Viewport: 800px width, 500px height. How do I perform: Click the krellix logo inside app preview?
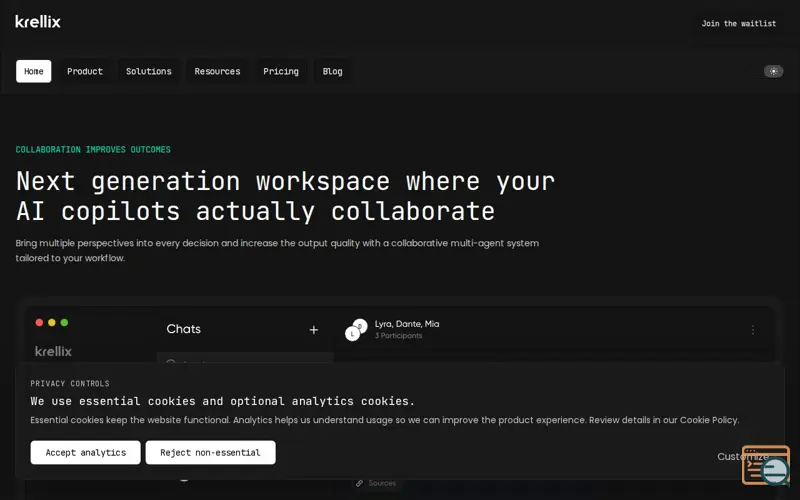[53, 351]
